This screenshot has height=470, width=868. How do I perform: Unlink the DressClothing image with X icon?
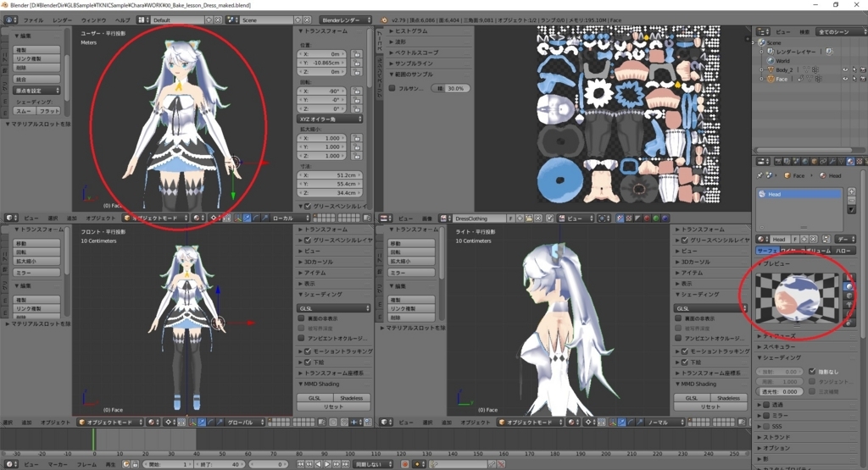click(537, 218)
